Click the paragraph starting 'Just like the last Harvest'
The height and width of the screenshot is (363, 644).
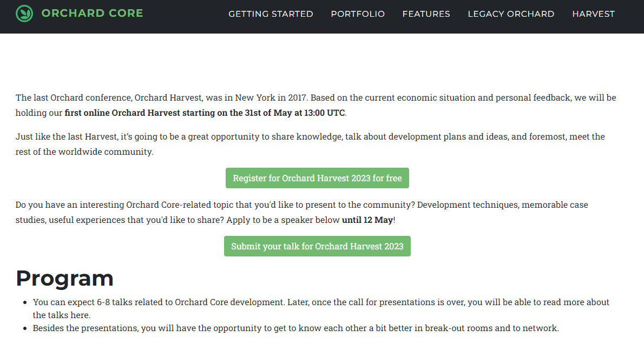coord(310,144)
